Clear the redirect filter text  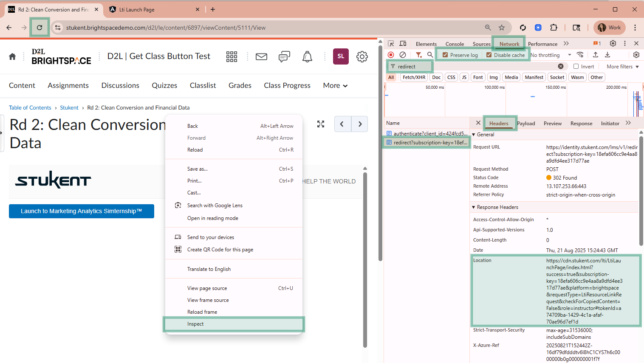[561, 66]
